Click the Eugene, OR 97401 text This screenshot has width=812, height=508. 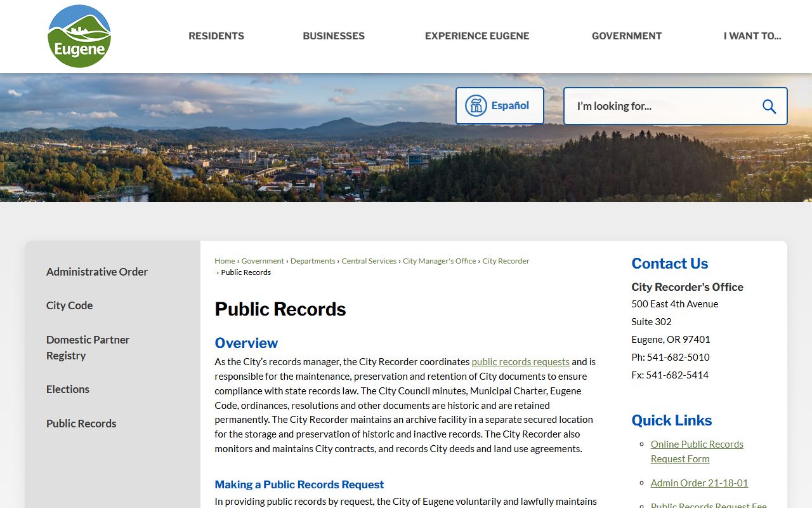click(671, 340)
